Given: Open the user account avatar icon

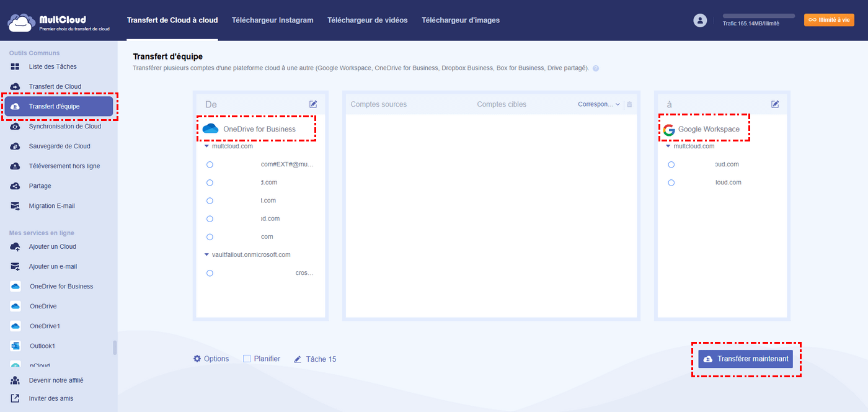Looking at the screenshot, I should (x=700, y=20).
